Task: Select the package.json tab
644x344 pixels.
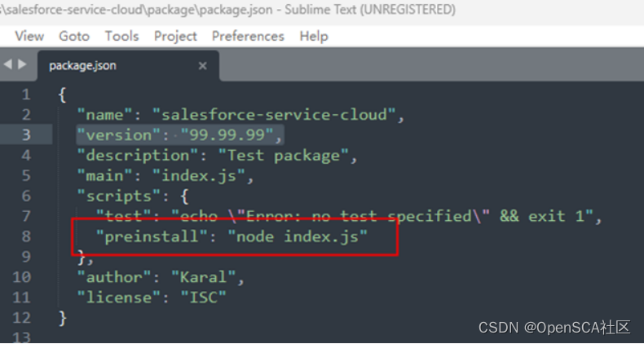Action: point(128,66)
